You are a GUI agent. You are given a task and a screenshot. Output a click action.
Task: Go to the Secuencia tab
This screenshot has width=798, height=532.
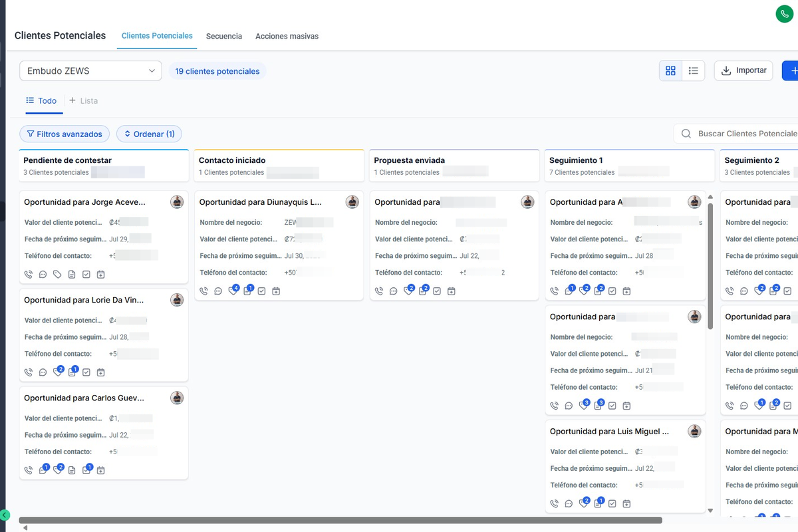[224, 36]
